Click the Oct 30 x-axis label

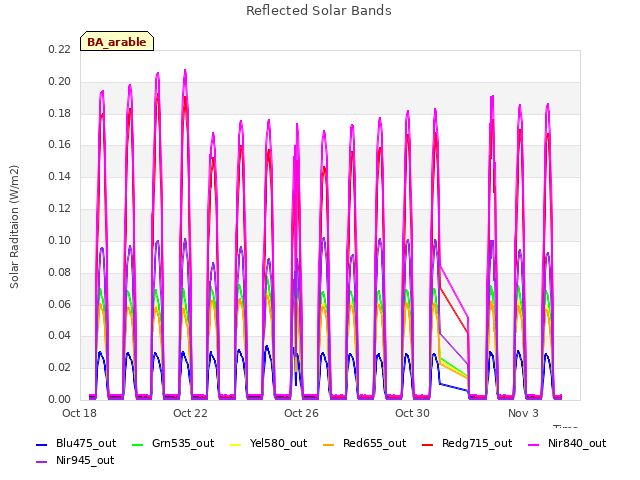click(x=412, y=413)
